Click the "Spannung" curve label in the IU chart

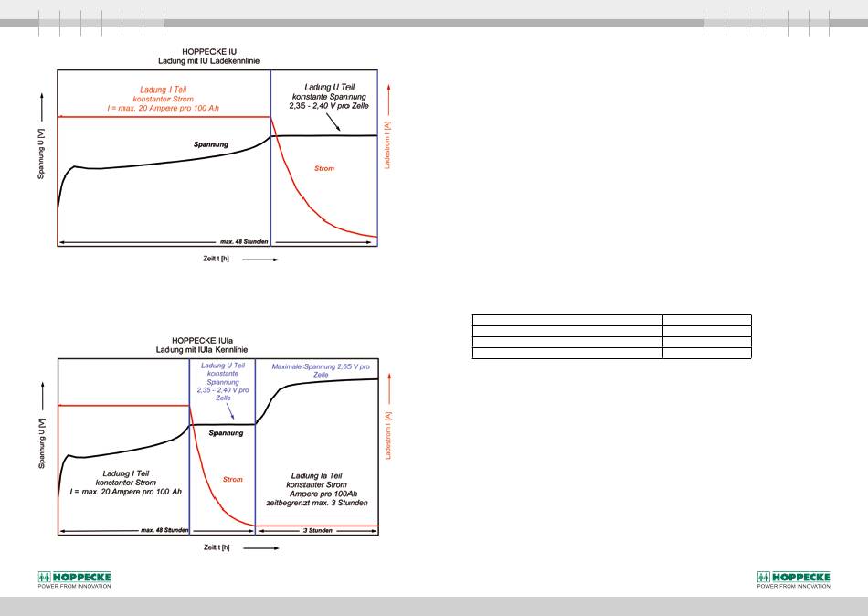click(211, 144)
